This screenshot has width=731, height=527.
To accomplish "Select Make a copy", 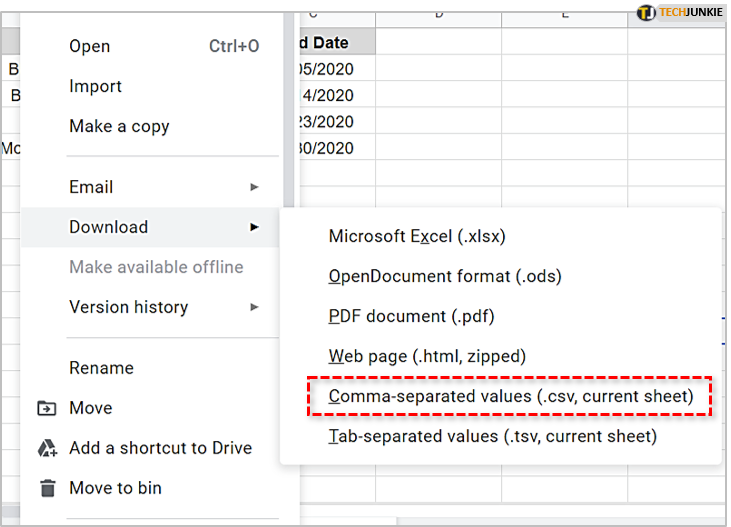I will (x=119, y=126).
